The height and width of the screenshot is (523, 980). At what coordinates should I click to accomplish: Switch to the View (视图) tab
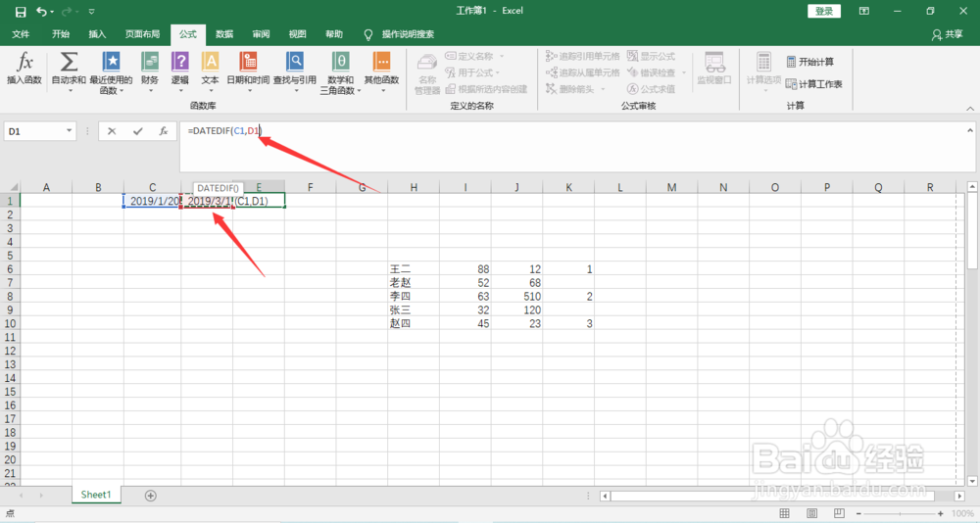298,34
